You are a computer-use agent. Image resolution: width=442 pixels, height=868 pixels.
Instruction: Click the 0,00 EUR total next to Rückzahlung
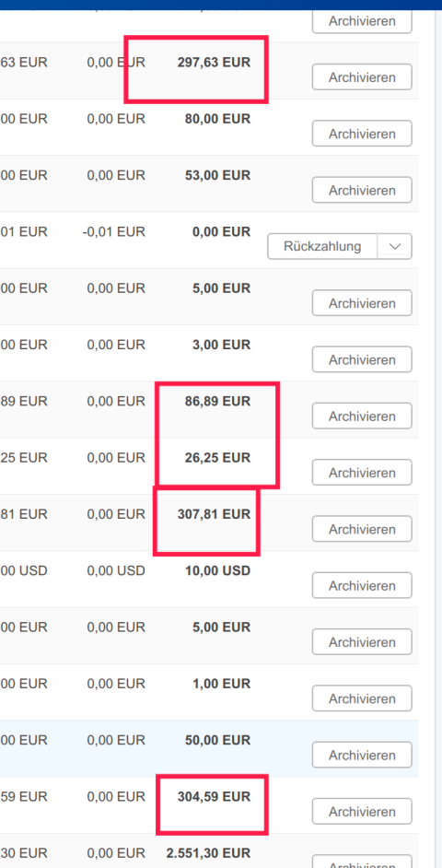(x=221, y=231)
